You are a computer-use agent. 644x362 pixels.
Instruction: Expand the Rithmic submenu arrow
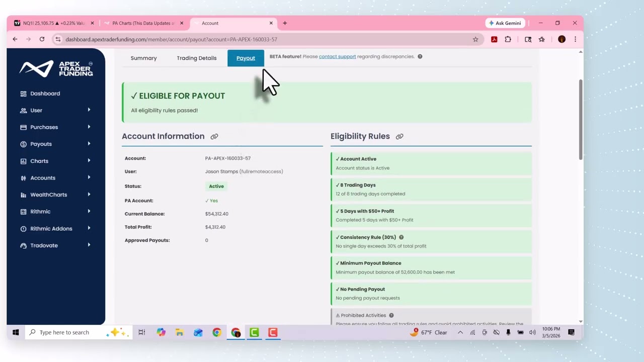coord(89,211)
